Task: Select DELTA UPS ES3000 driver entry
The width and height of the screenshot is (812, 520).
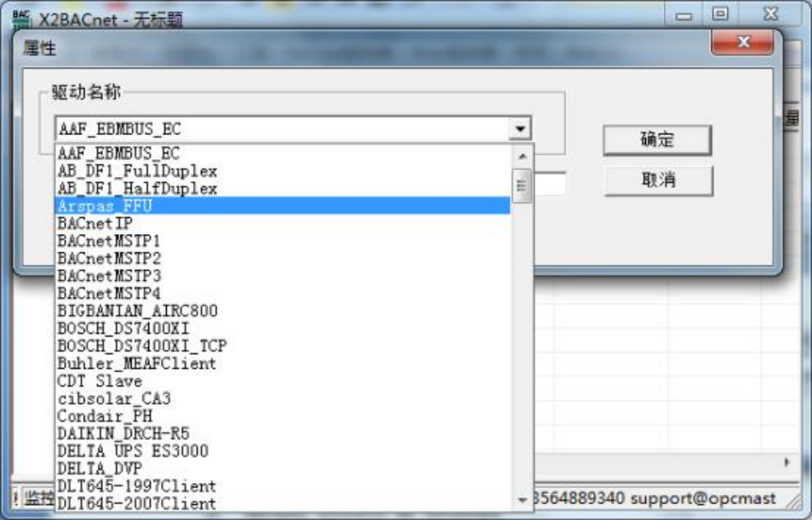Action: coord(282,451)
